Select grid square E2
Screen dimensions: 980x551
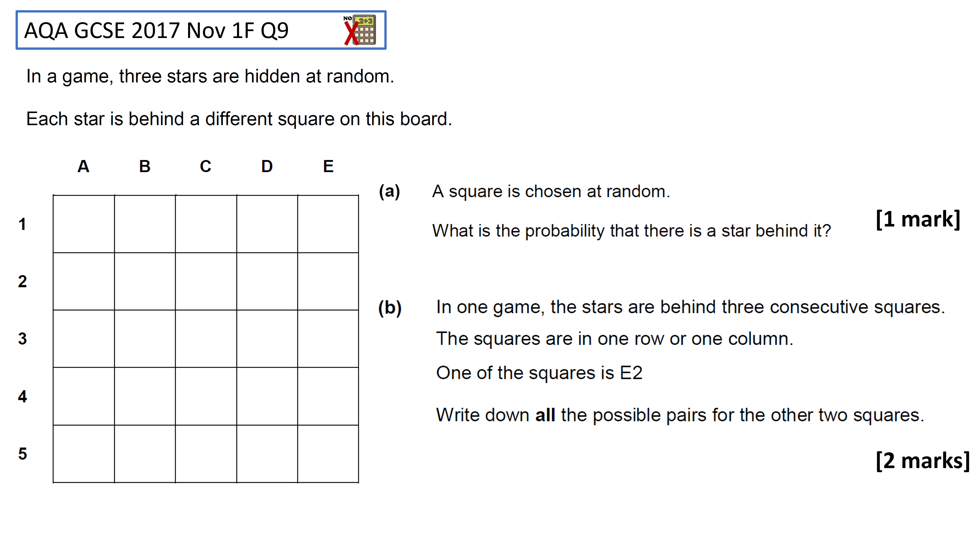tap(328, 281)
